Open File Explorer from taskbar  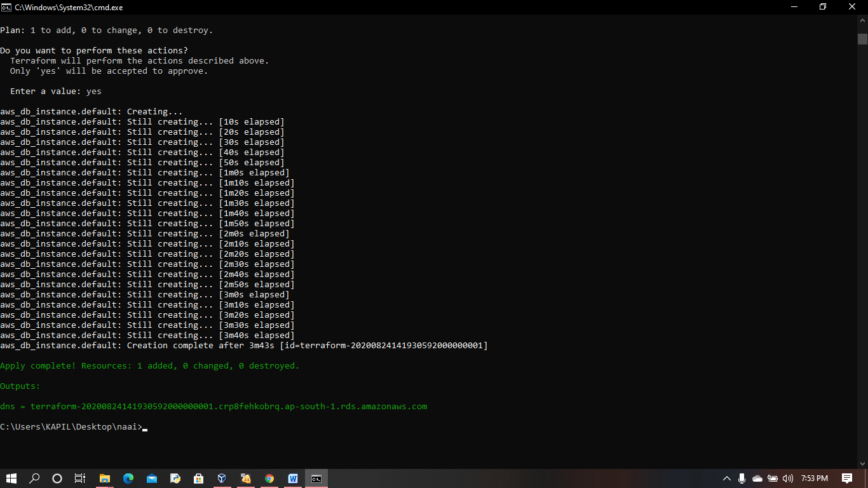pyautogui.click(x=105, y=478)
